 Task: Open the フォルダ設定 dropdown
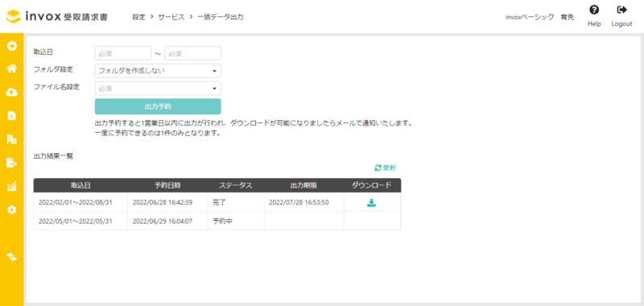pos(158,71)
